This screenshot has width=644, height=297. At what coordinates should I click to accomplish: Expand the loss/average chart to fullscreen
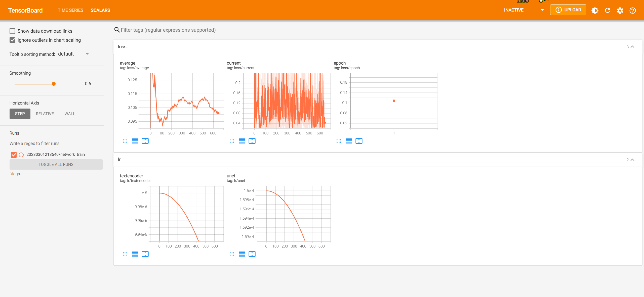[125, 141]
